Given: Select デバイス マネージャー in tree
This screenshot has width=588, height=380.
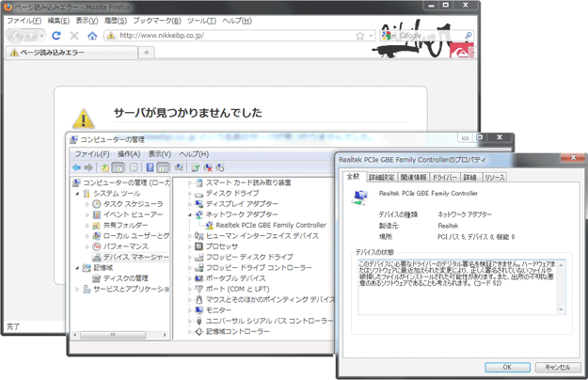Looking at the screenshot, I should coord(135,257).
